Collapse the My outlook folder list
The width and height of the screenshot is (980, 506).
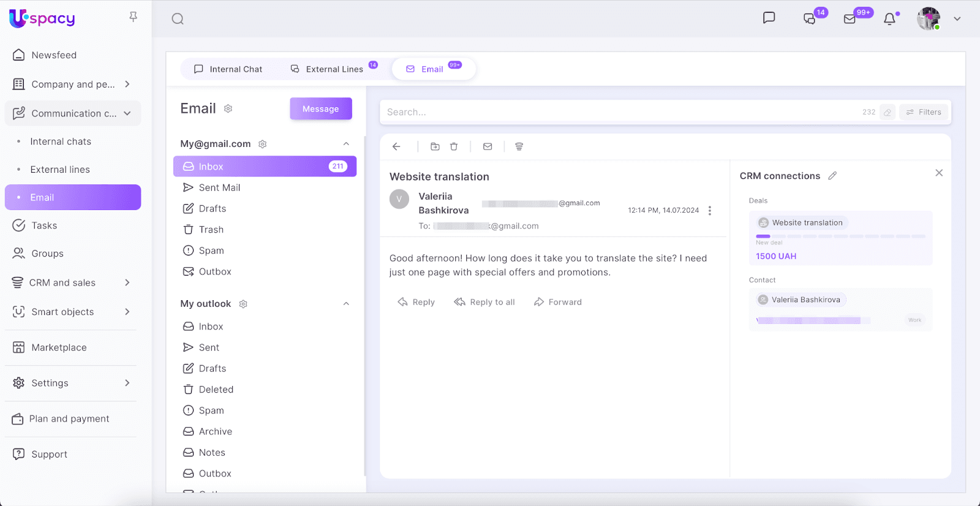click(x=346, y=304)
